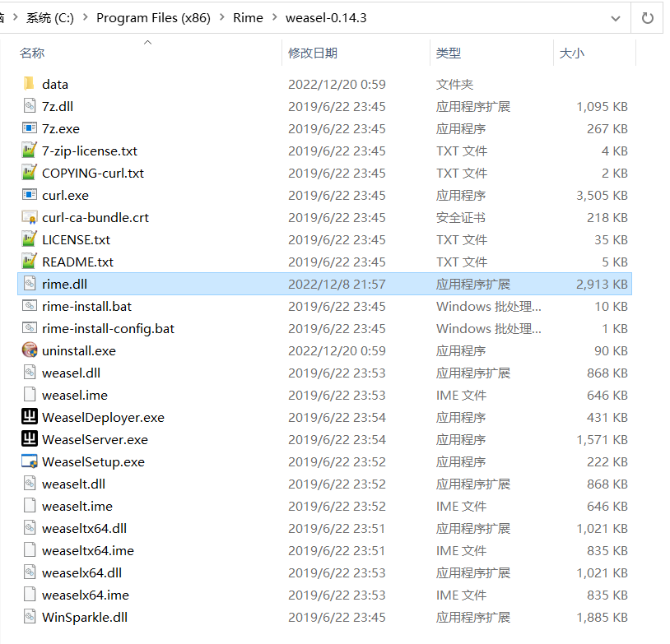
Task: Click the weaselx64.ime file icon
Action: point(29,595)
